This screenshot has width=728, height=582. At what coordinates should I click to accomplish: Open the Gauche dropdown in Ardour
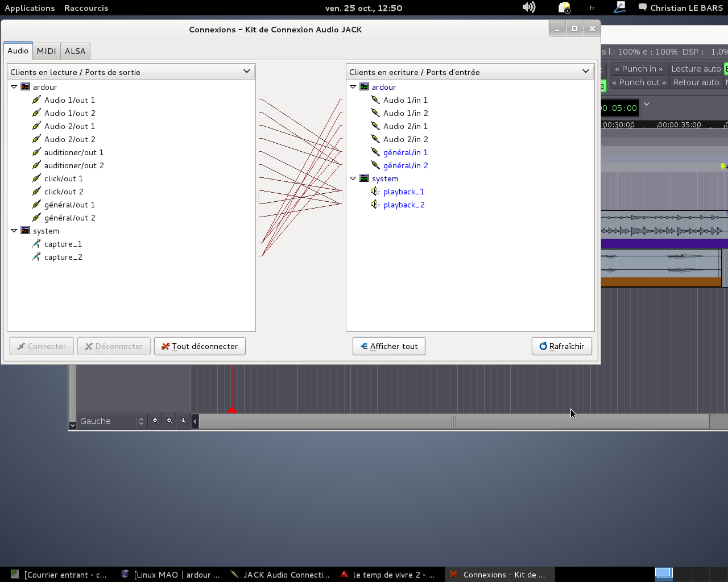tap(112, 421)
